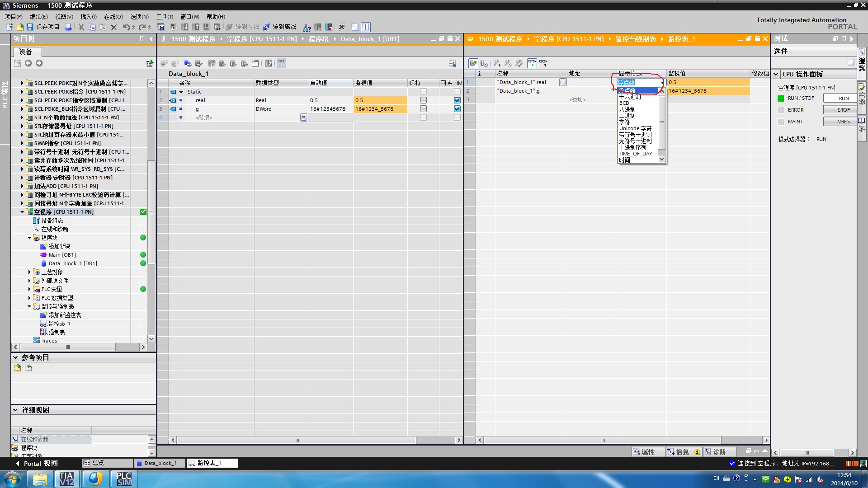Click the Save project disk icon
Image resolution: width=868 pixels, height=488 pixels.
[30, 27]
